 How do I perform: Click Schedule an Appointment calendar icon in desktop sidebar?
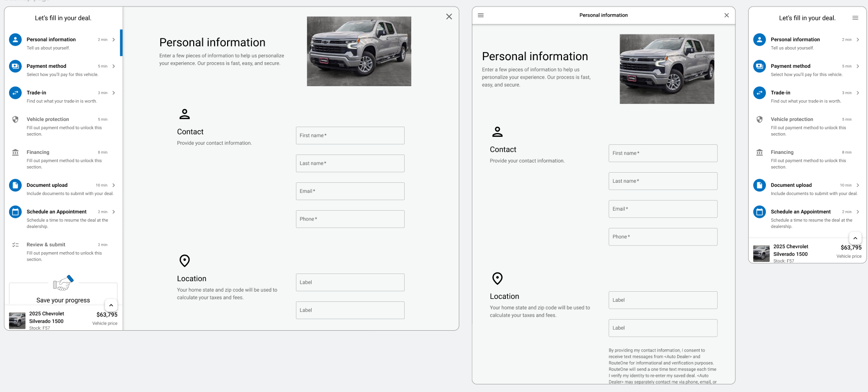pyautogui.click(x=16, y=212)
